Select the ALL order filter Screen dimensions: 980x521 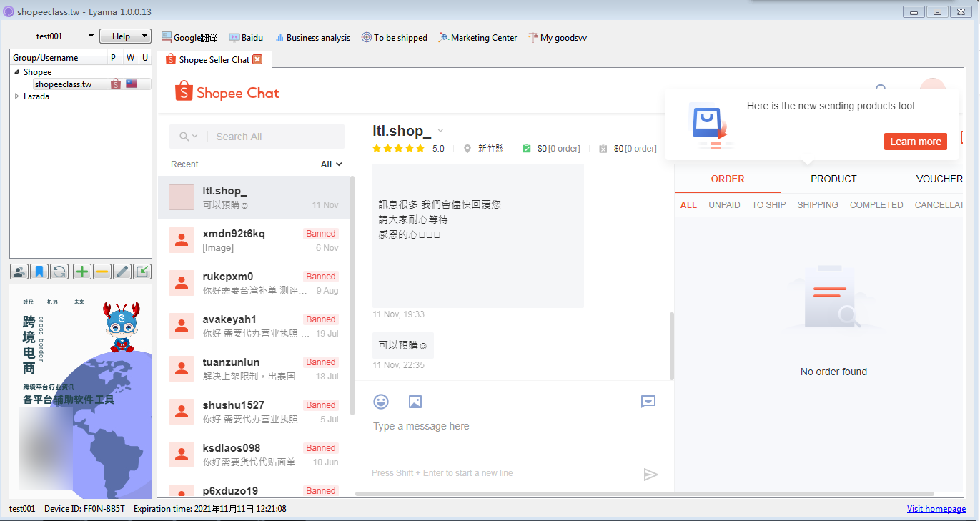tap(688, 204)
